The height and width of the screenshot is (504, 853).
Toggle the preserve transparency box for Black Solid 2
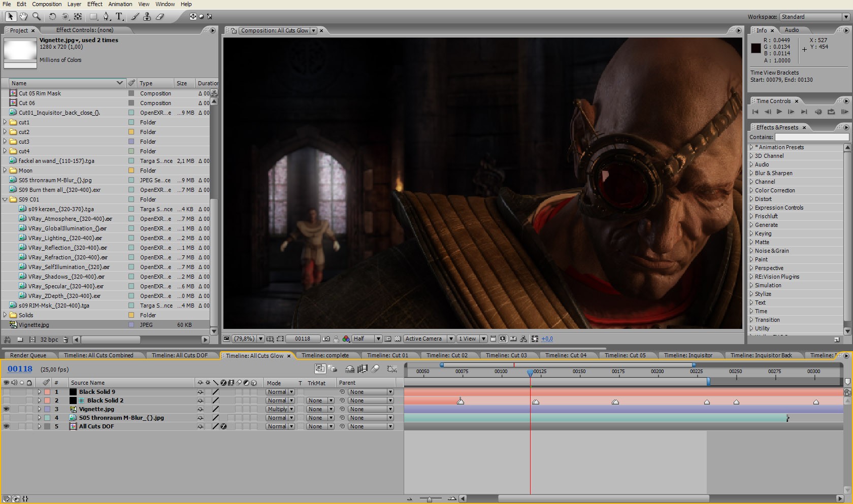[301, 400]
